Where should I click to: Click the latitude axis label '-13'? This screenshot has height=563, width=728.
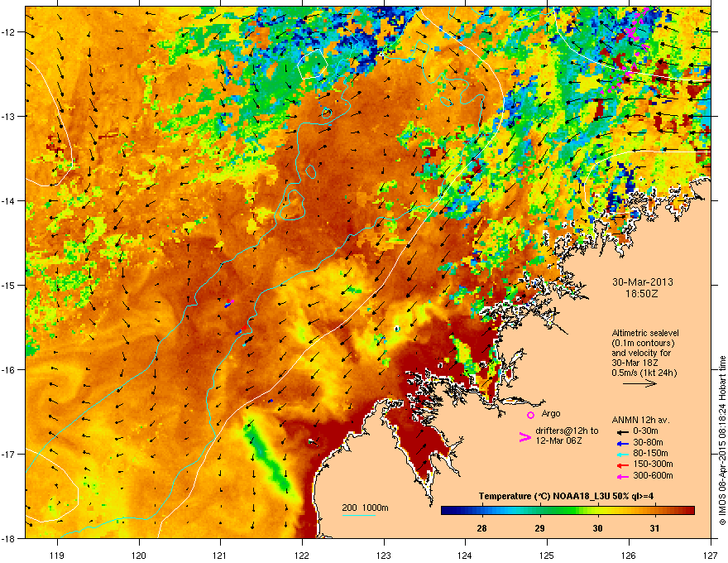click(8, 116)
